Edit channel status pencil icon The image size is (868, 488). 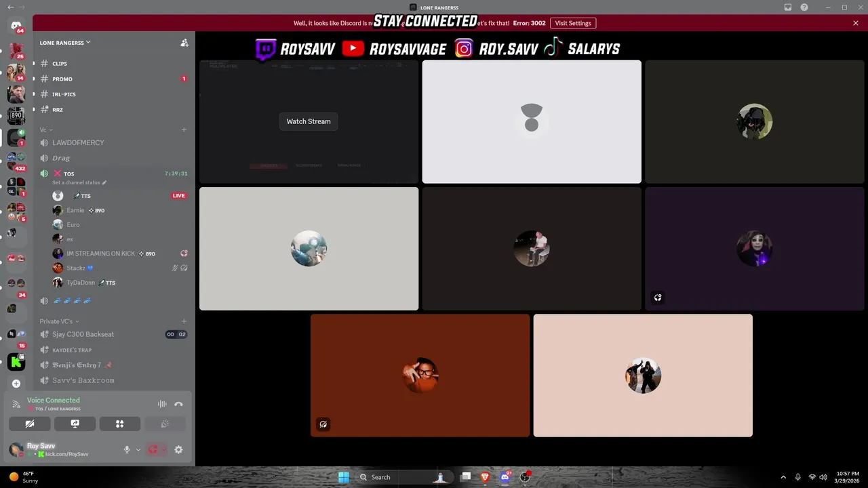[104, 182]
